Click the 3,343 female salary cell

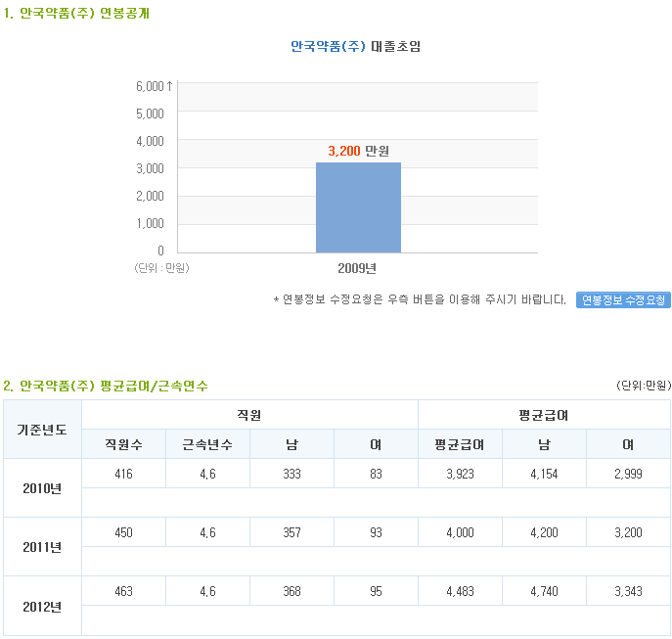(x=628, y=591)
